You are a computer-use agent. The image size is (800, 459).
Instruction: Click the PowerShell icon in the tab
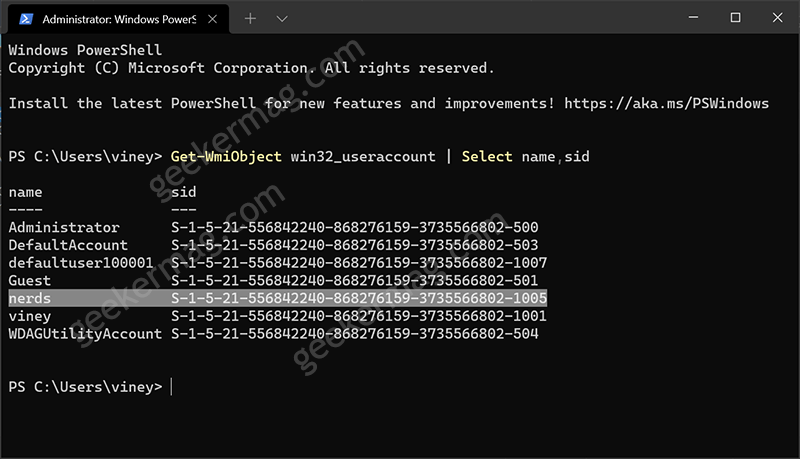(26, 19)
